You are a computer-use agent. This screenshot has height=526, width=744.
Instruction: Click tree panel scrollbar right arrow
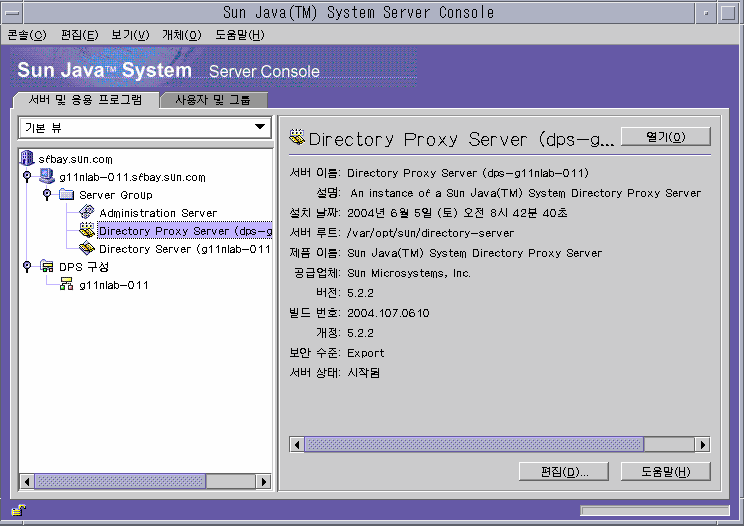[x=263, y=482]
